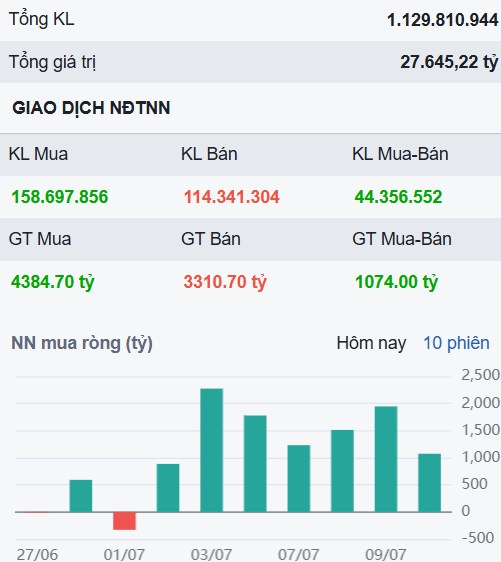Click the -500 y-axis label

pos(478,538)
